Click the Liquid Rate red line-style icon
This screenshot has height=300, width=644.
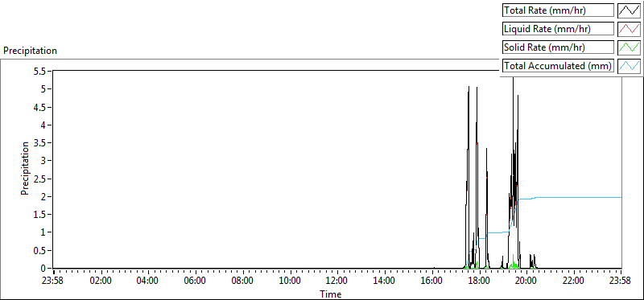pyautogui.click(x=630, y=29)
